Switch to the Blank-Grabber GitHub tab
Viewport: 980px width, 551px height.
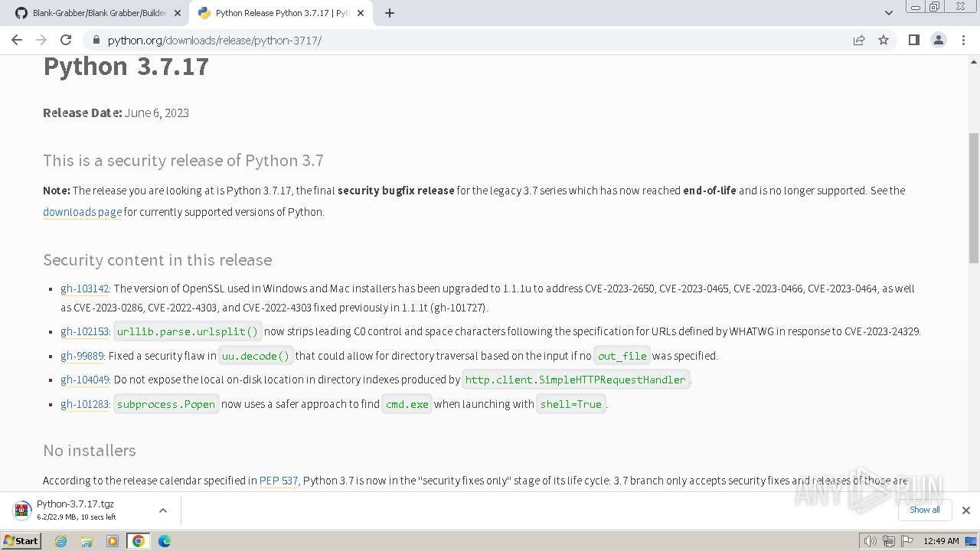pyautogui.click(x=97, y=13)
